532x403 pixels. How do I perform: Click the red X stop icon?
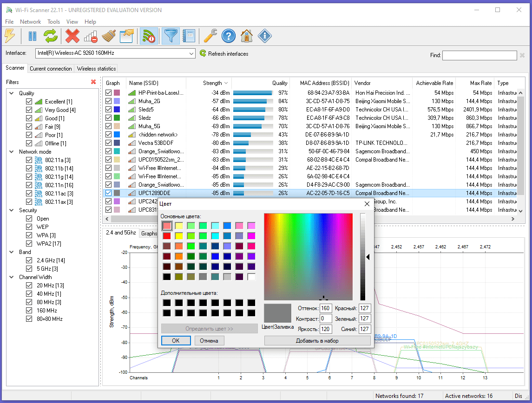point(72,36)
